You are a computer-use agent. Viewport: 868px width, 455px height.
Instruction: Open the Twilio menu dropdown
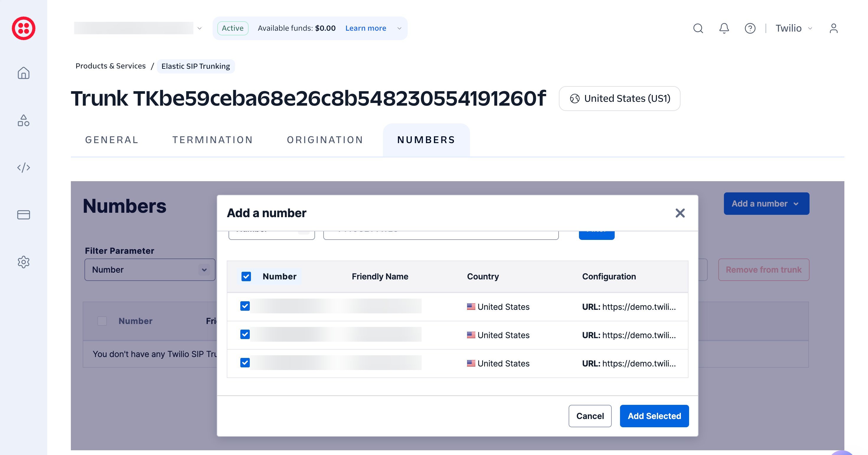[794, 28]
